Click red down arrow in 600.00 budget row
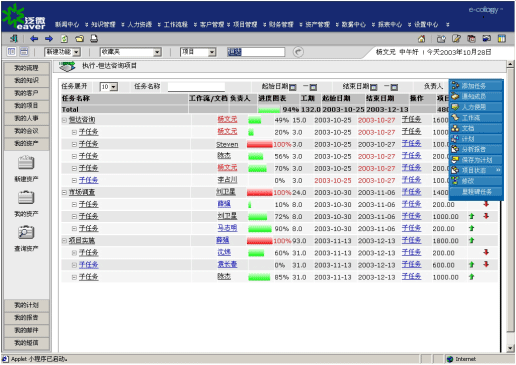Viewport: 516px width, 365px height. pyautogui.click(x=486, y=264)
